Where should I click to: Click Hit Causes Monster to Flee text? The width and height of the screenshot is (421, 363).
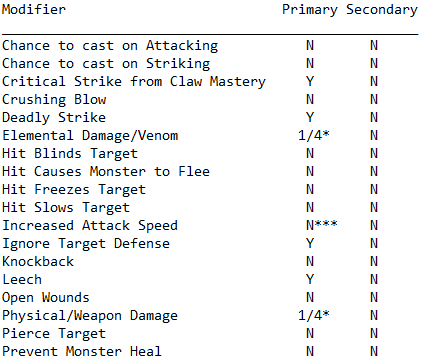click(106, 171)
